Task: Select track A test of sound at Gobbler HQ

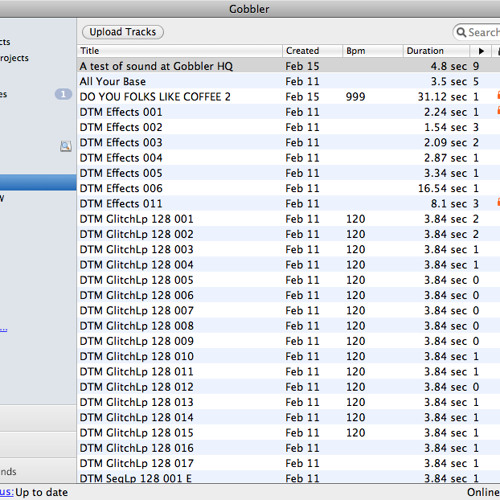Action: (x=288, y=66)
